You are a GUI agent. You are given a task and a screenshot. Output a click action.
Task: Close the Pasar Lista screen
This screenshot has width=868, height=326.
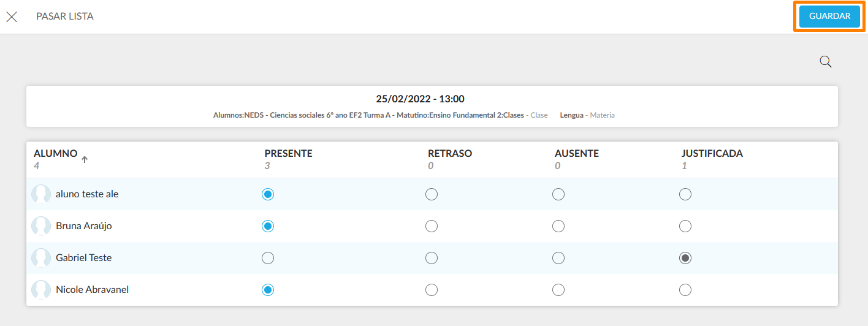(12, 17)
